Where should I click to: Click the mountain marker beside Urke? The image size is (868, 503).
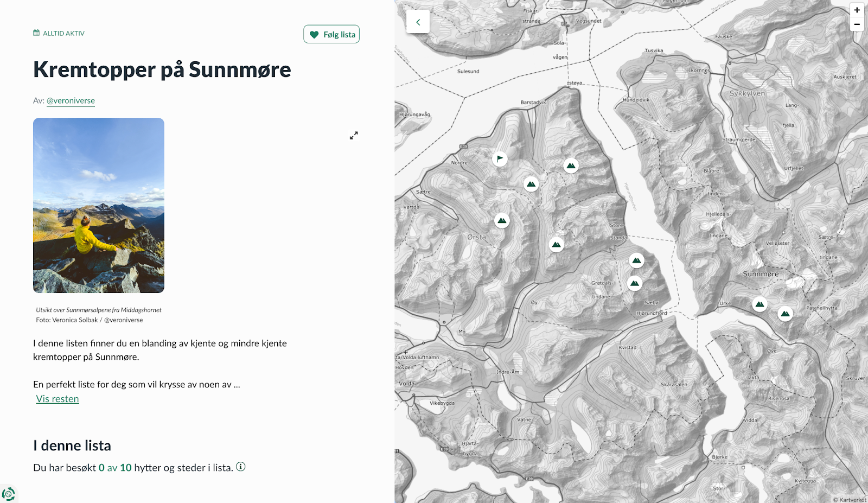click(x=759, y=304)
